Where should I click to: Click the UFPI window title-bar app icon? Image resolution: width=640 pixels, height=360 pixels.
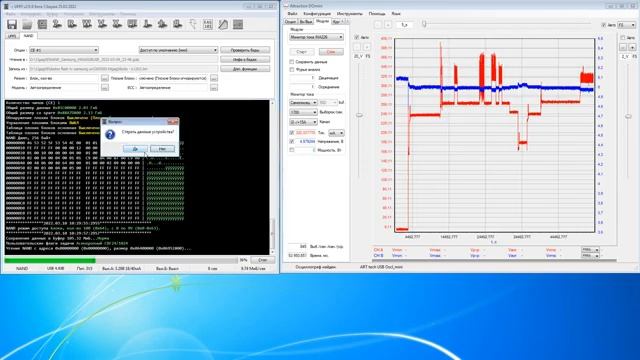(6, 7)
